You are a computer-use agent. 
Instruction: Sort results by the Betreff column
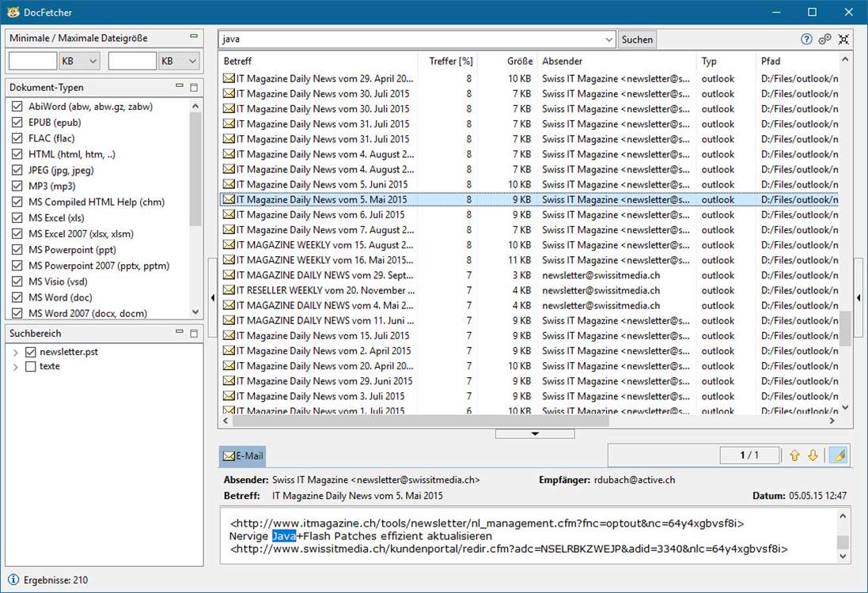pos(318,61)
